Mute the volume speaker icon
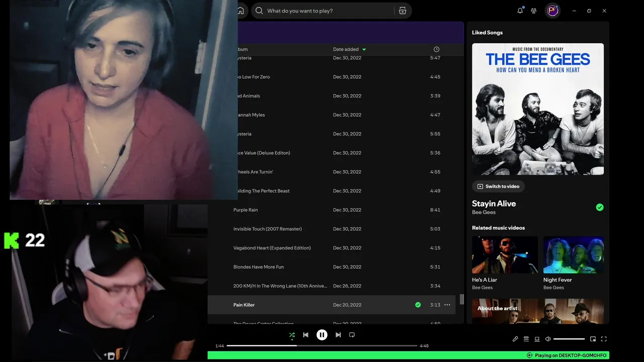The height and width of the screenshot is (362, 644). tap(548, 339)
